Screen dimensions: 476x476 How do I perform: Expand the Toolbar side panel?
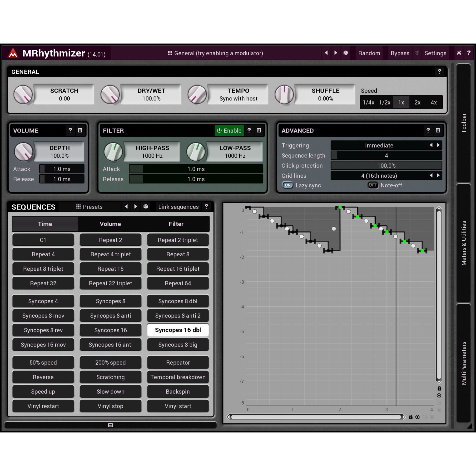click(x=463, y=123)
